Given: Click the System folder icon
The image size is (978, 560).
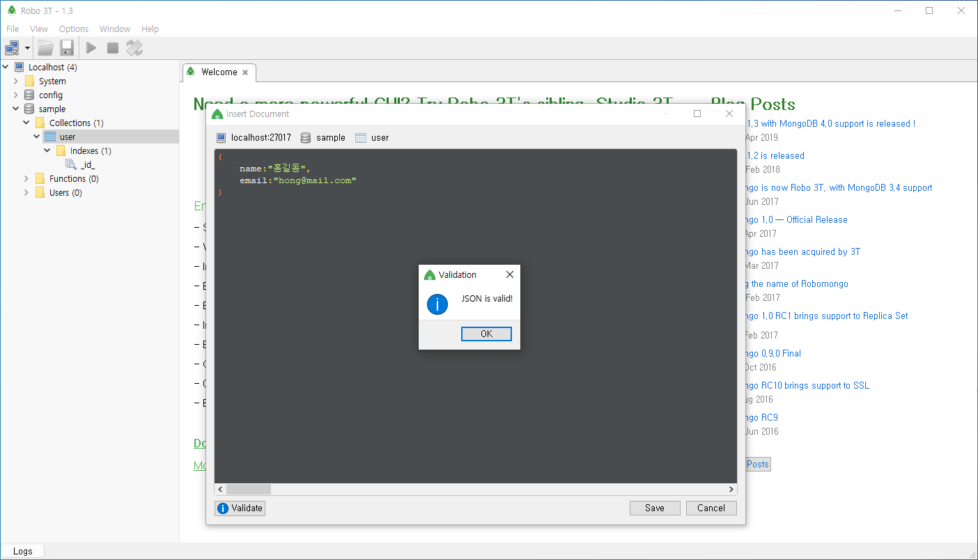Looking at the screenshot, I should 29,81.
